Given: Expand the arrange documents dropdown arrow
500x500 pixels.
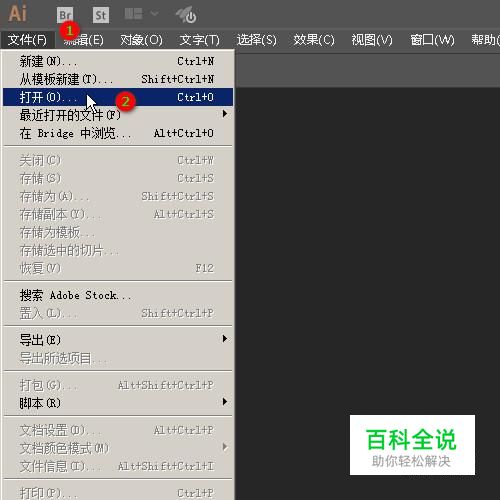Looking at the screenshot, I should click(x=154, y=13).
